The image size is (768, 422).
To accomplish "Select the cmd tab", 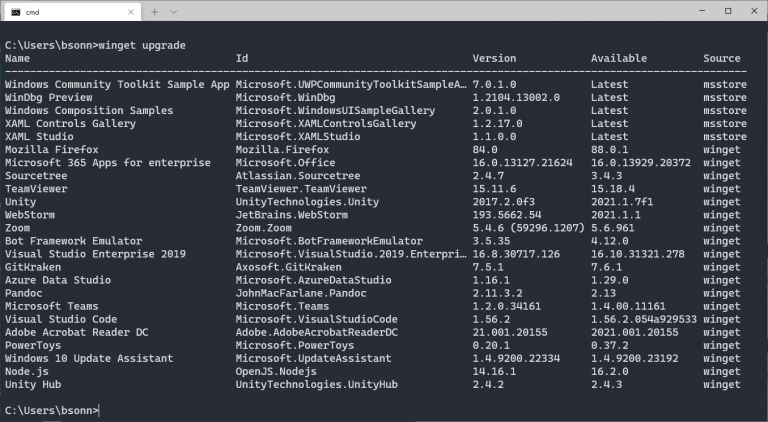I will (72, 12).
